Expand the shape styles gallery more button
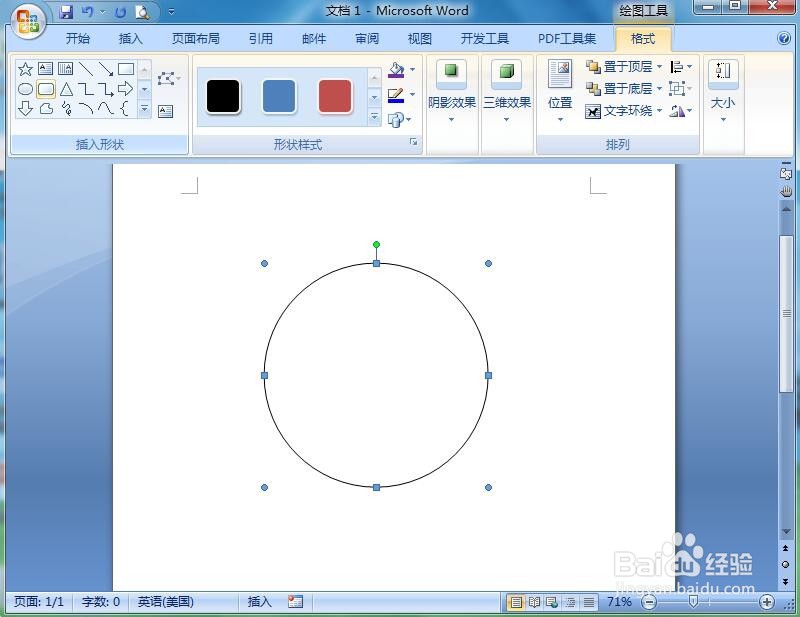This screenshot has width=800, height=617. 374,117
